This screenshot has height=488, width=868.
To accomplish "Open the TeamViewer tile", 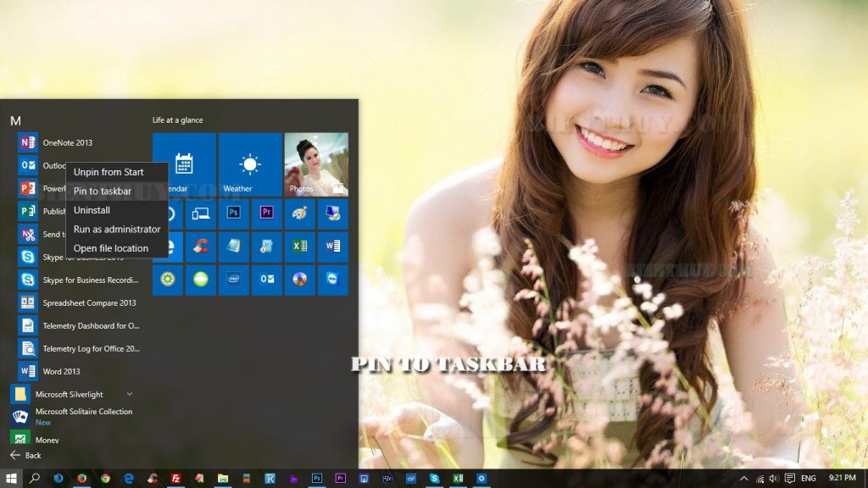I will (332, 280).
